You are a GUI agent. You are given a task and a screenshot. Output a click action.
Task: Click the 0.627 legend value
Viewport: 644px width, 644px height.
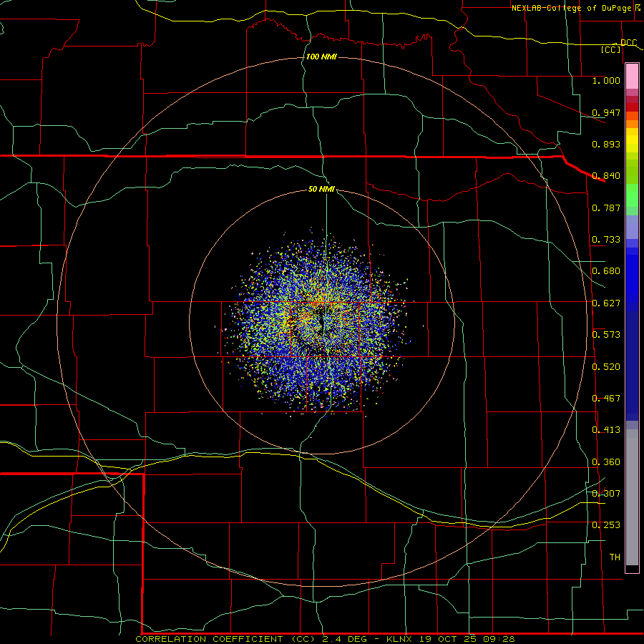(606, 303)
